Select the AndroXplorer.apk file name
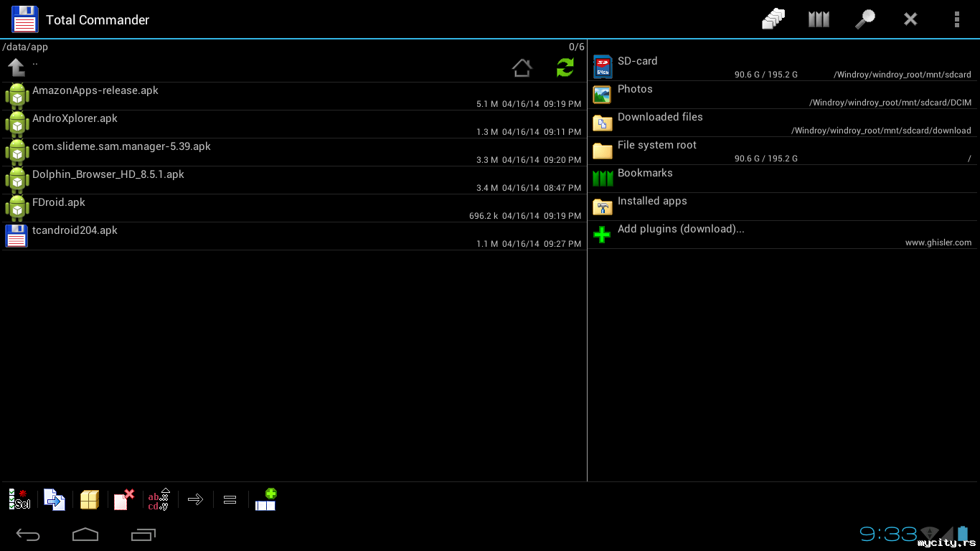This screenshot has height=551, width=980. [x=75, y=118]
